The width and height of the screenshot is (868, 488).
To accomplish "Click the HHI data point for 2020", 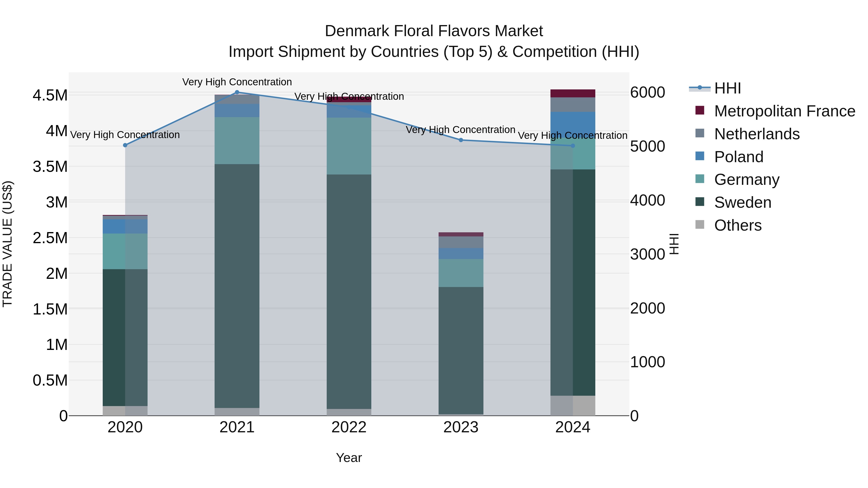I will point(125,145).
